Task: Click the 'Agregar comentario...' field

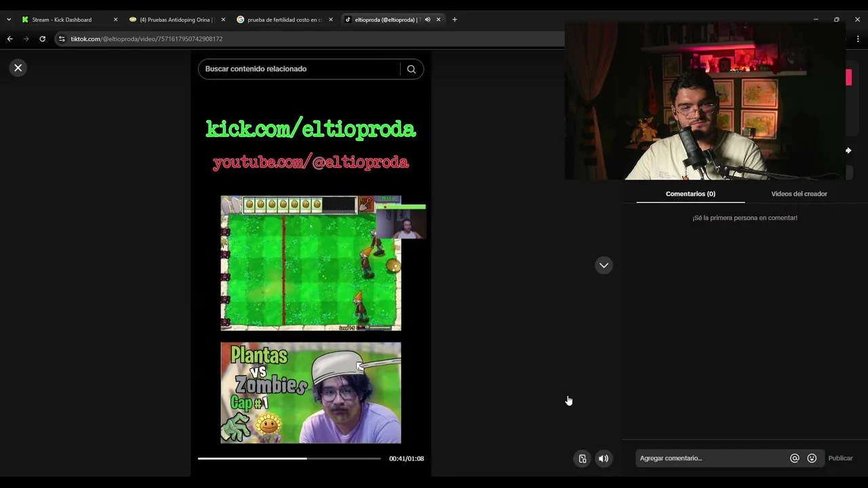Action: pyautogui.click(x=712, y=458)
